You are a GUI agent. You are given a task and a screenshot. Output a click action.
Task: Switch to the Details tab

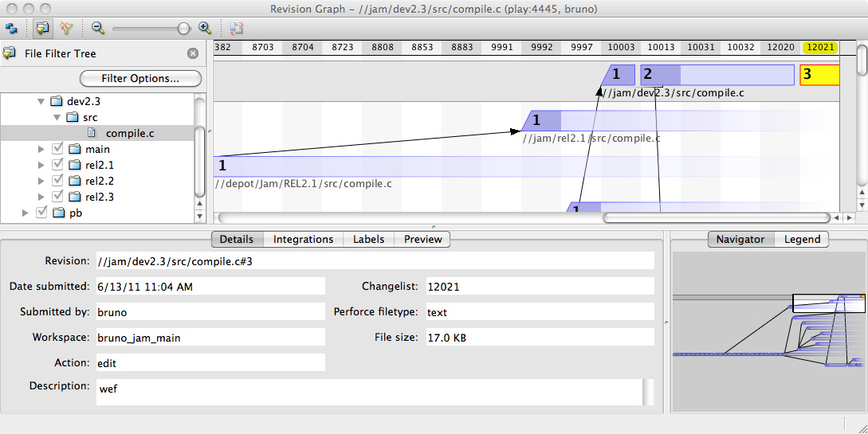[x=237, y=240]
